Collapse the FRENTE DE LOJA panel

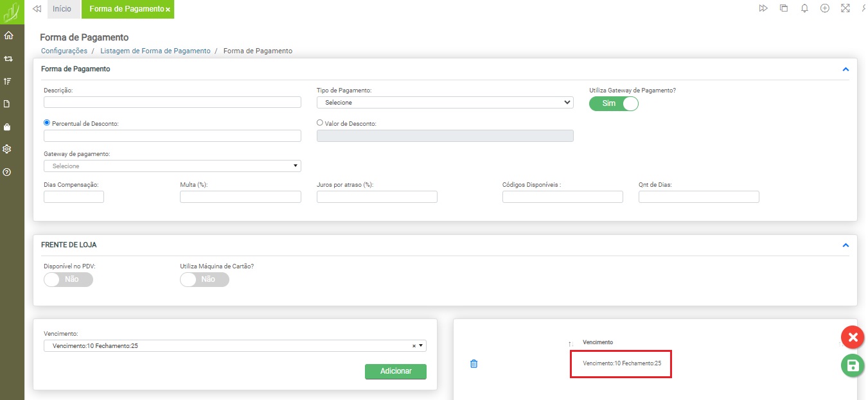tap(846, 245)
